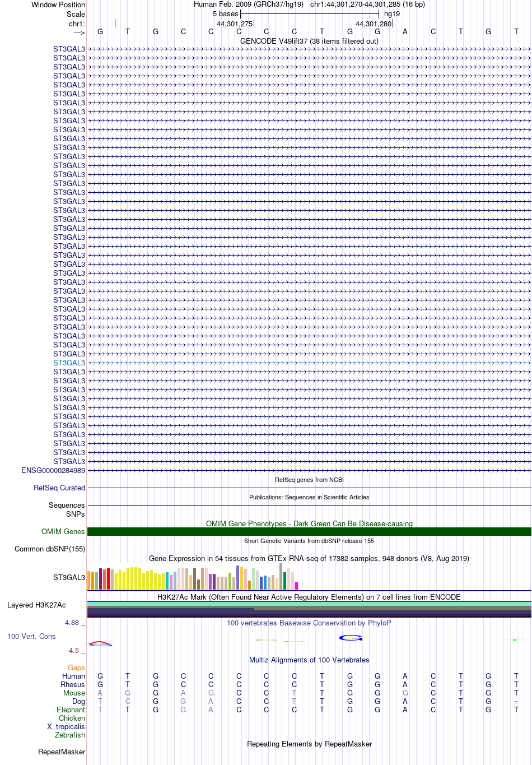Viewport: 532px width, 765px height.
Task: Click the red conservation peak at track start
Action: coord(100,643)
